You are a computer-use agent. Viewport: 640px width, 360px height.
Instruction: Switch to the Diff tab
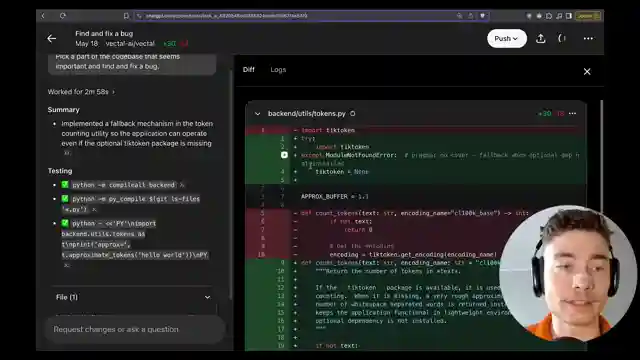249,69
